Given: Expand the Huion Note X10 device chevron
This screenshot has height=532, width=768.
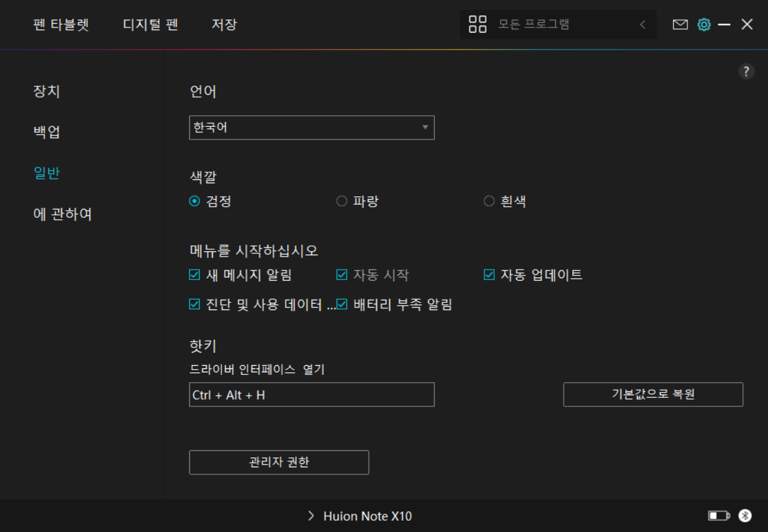Looking at the screenshot, I should [311, 516].
